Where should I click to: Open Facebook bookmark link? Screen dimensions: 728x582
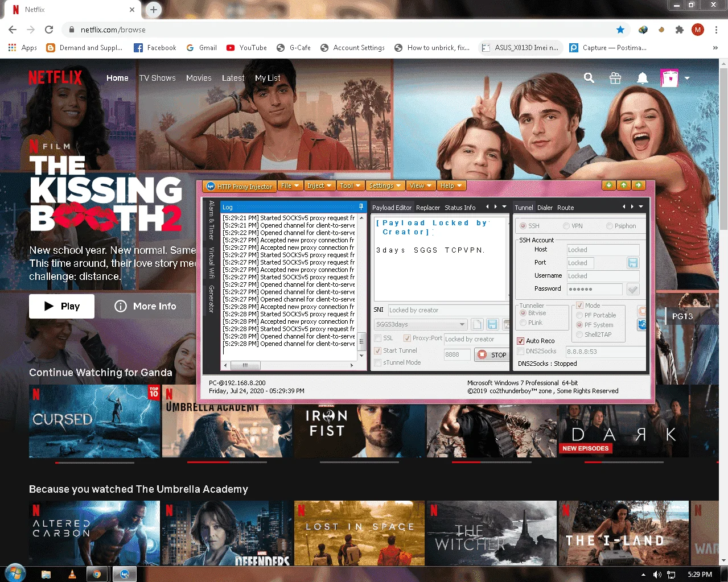(155, 48)
